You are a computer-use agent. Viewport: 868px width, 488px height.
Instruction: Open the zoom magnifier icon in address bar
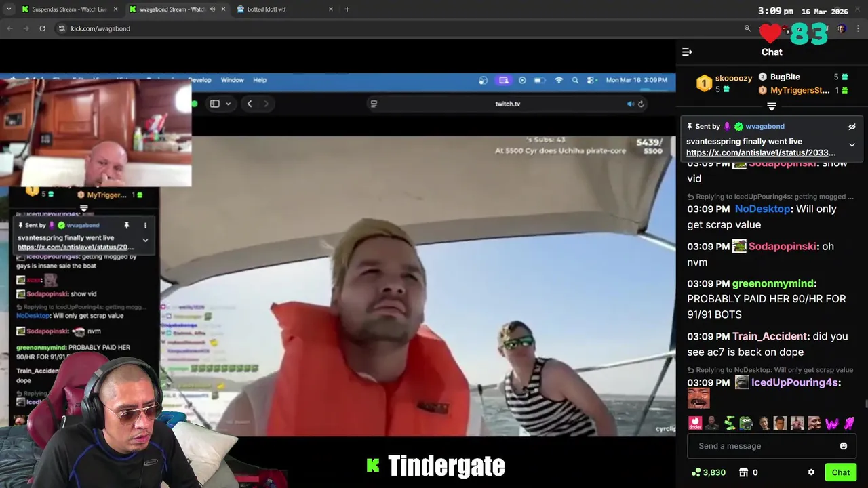(747, 28)
